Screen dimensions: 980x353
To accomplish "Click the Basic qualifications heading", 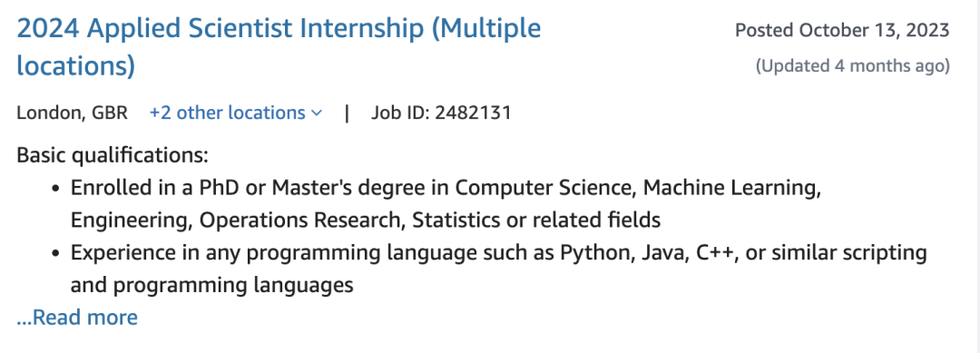I will (x=113, y=155).
